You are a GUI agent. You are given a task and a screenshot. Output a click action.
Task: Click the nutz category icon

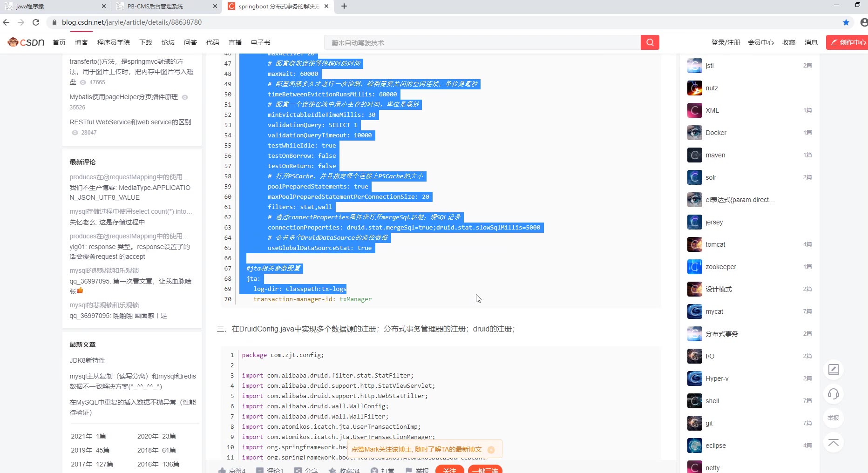point(694,88)
